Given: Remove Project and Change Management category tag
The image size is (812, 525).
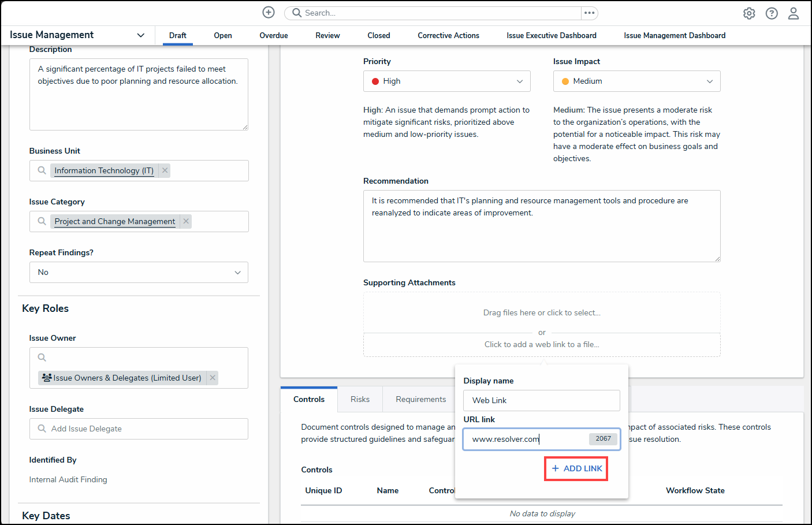Looking at the screenshot, I should pyautogui.click(x=186, y=221).
